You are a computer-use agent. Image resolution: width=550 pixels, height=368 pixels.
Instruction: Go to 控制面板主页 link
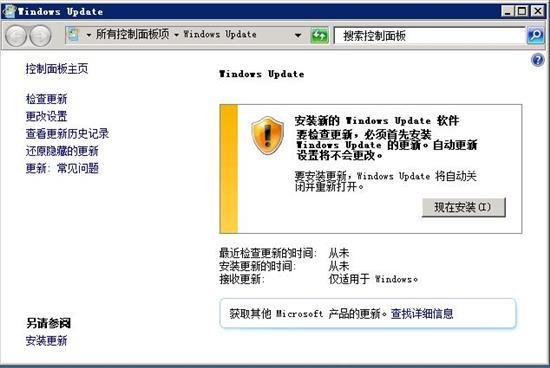click(x=57, y=68)
